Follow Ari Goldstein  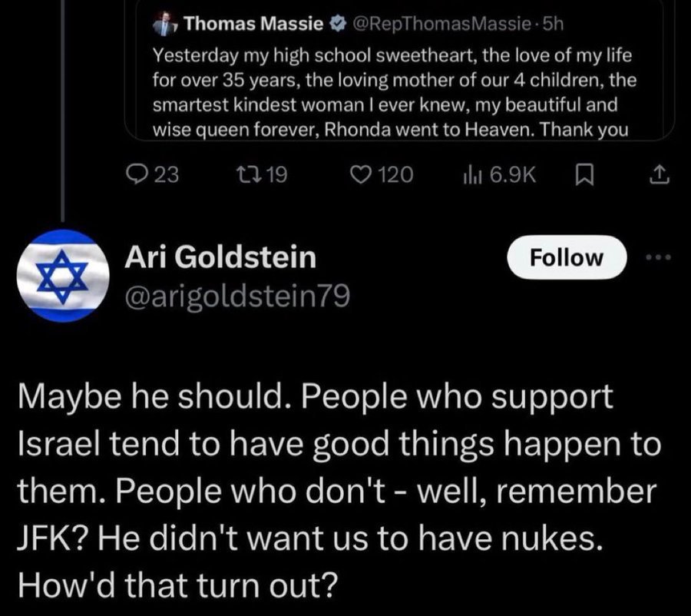(567, 257)
